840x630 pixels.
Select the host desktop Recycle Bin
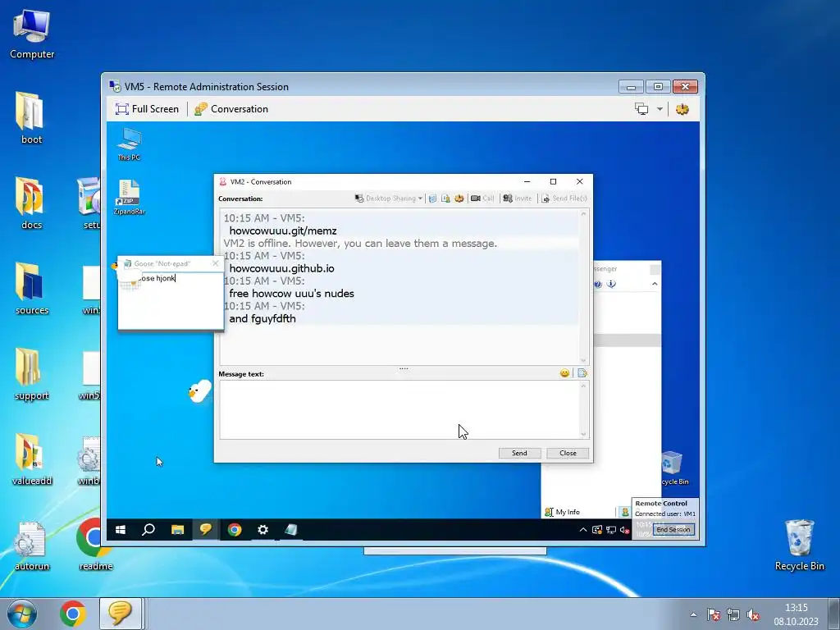(x=799, y=545)
